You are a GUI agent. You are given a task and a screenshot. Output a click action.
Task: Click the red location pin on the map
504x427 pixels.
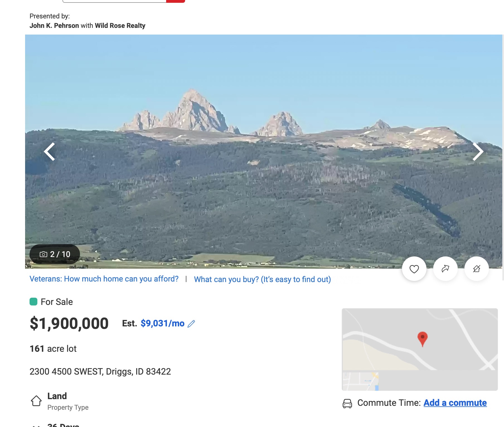(422, 338)
